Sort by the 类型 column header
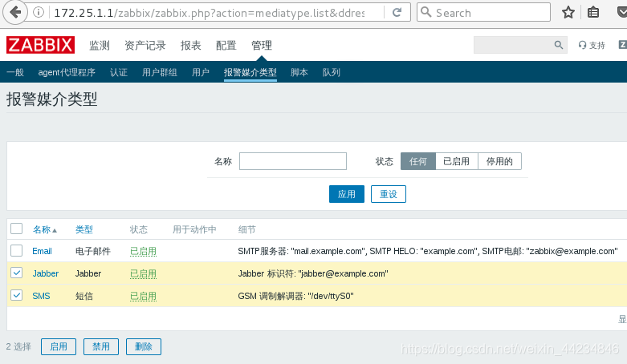Image resolution: width=627 pixels, height=364 pixels. pos(84,230)
